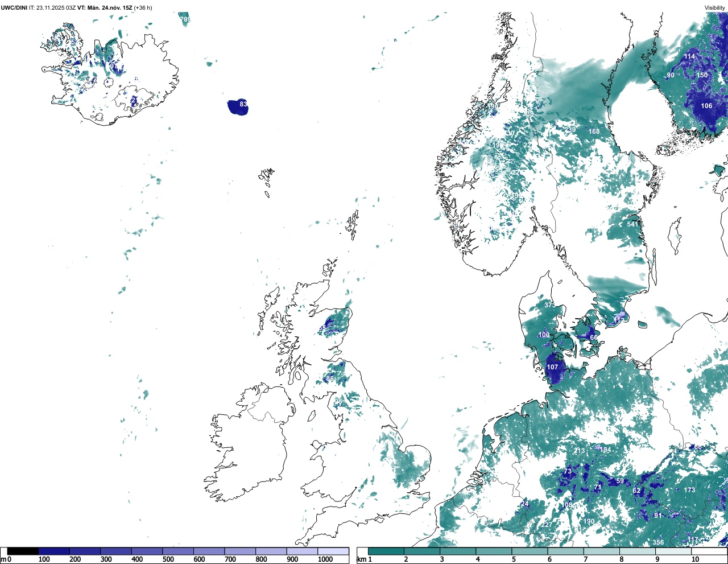Click the '59' value in Germany

[x=620, y=481]
